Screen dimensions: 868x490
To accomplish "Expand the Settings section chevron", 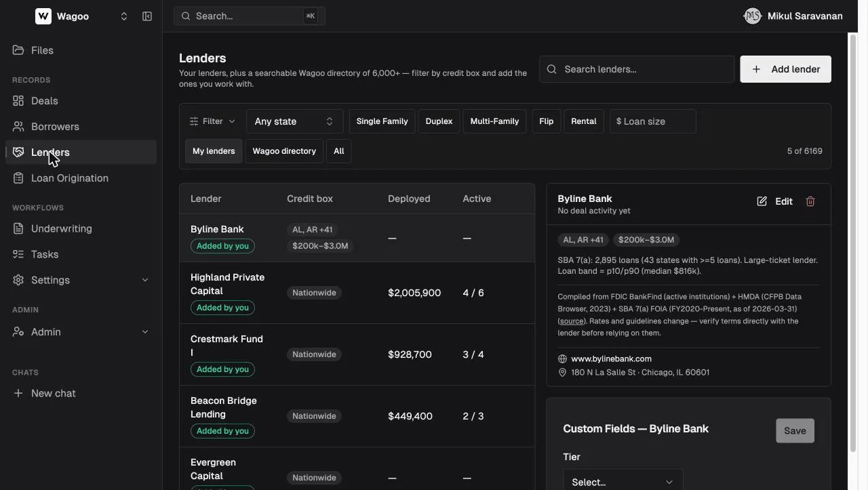I will 144,281.
